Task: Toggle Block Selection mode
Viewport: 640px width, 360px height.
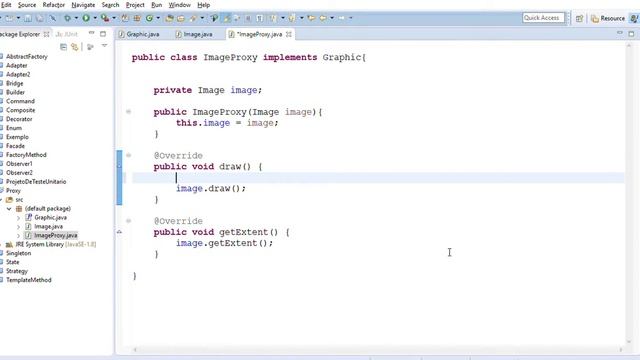Action: pos(248,18)
